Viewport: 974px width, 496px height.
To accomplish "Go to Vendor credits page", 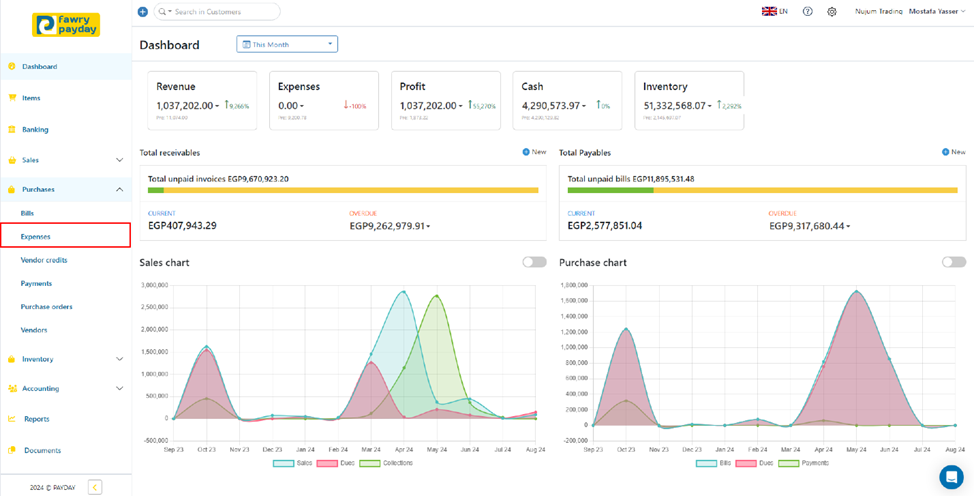I will (x=44, y=260).
